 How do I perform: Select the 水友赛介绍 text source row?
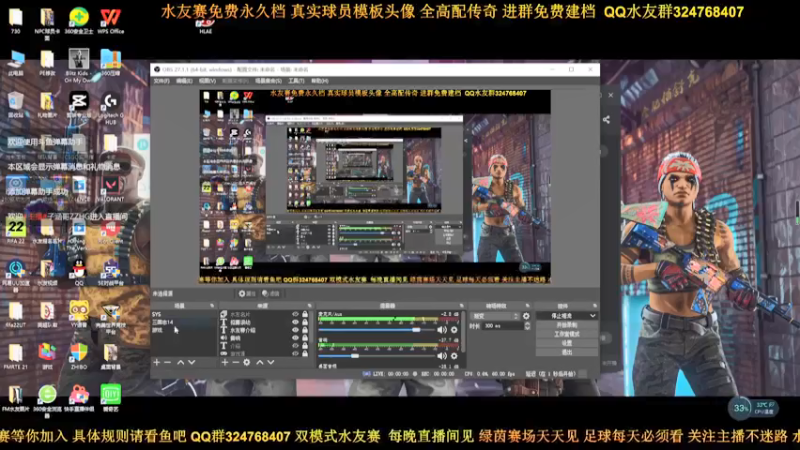coord(265,330)
